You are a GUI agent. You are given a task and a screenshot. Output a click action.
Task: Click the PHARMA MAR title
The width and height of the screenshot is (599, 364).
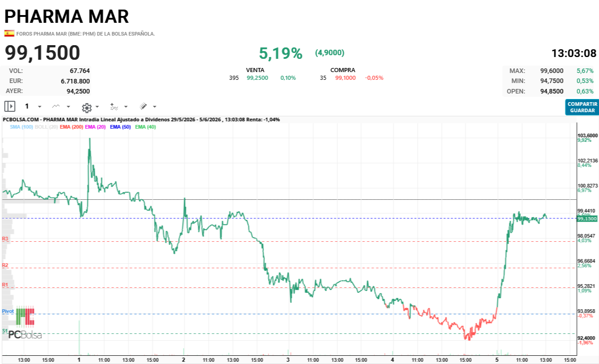tap(67, 16)
